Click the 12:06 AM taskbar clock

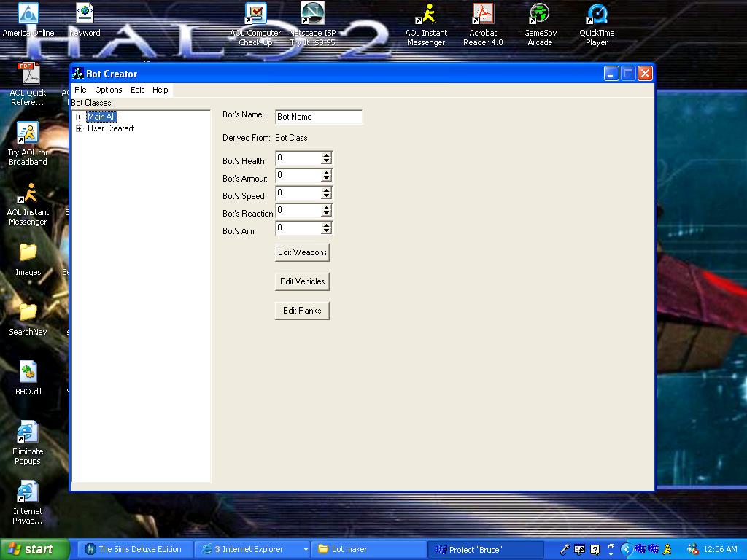point(720,550)
